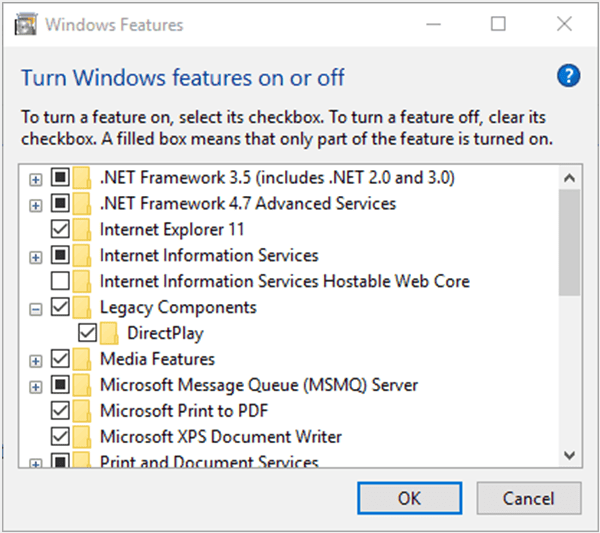Click the Microsoft Print to PDF folder icon

click(84, 411)
